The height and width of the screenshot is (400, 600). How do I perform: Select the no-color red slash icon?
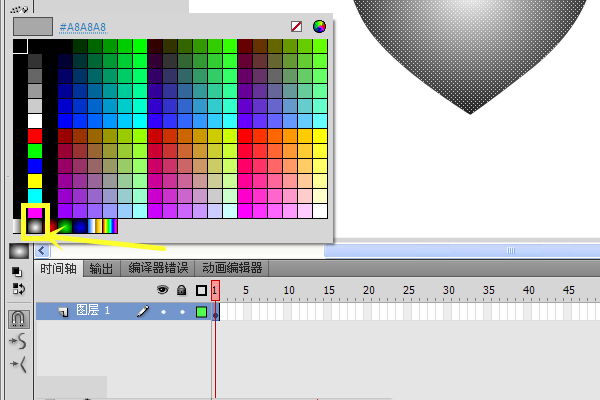pyautogui.click(x=296, y=26)
